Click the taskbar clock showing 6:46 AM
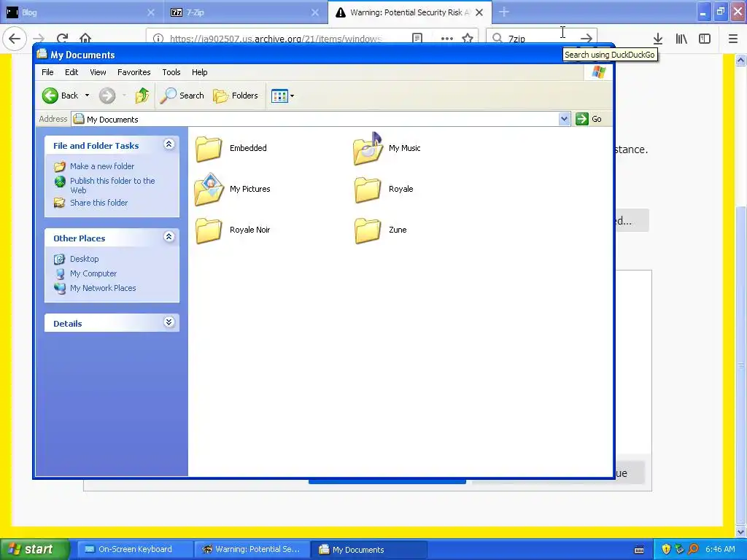Image resolution: width=747 pixels, height=560 pixels. pyautogui.click(x=720, y=549)
